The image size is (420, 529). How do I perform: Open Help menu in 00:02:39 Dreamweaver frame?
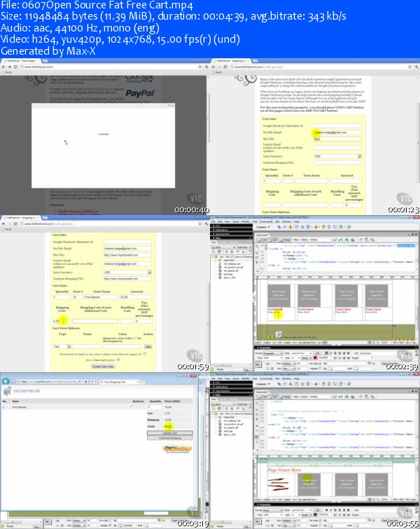(296, 221)
